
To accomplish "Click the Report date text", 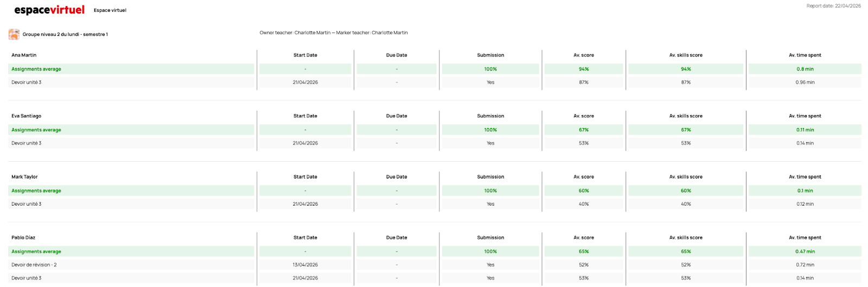I will click(x=833, y=6).
